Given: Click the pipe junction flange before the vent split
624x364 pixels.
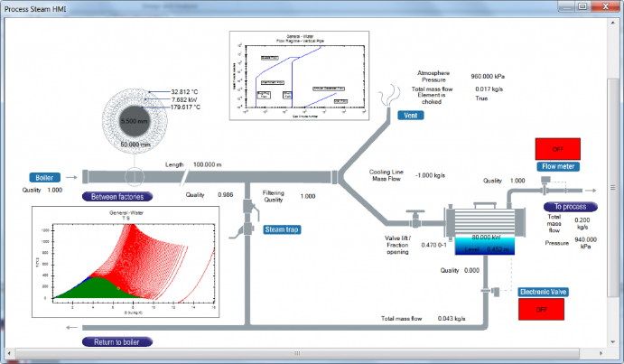Looking at the screenshot, I should coord(335,177).
